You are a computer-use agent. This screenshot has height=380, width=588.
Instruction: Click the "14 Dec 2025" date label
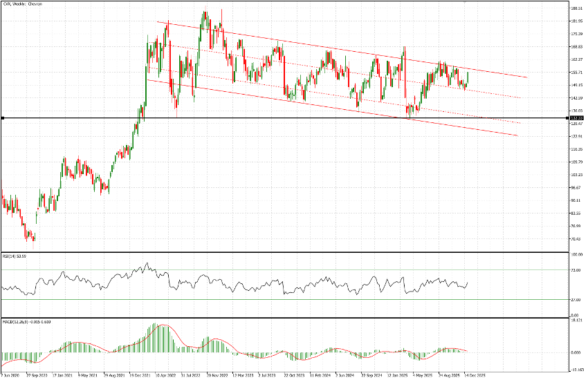474,377
